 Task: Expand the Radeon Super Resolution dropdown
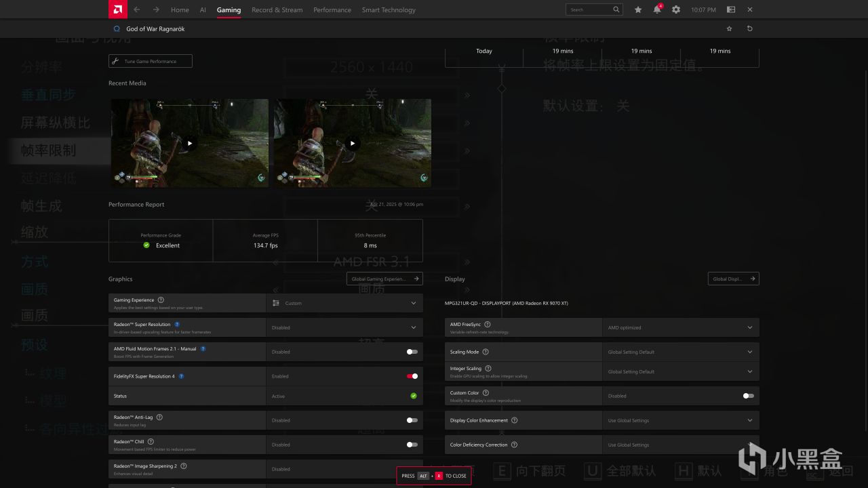point(344,327)
